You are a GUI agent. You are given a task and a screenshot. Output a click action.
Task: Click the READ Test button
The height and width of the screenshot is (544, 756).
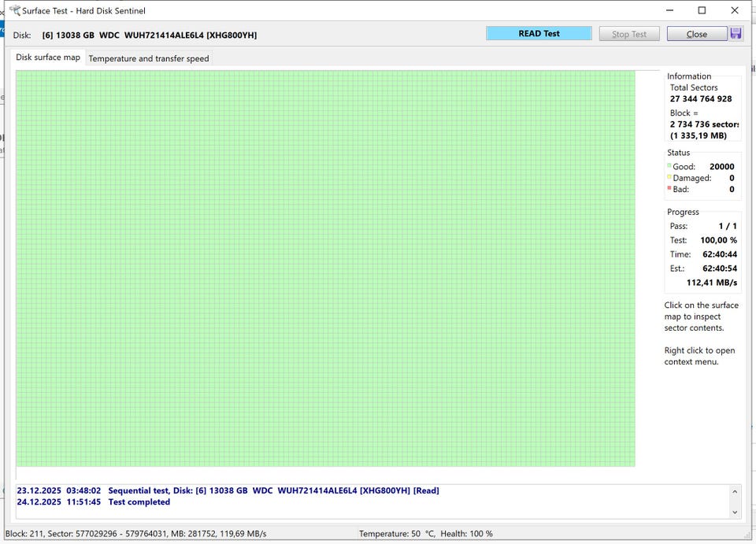tap(539, 33)
